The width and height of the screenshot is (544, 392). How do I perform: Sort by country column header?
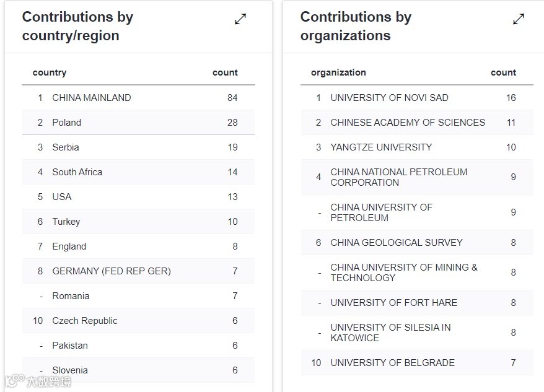[50, 72]
